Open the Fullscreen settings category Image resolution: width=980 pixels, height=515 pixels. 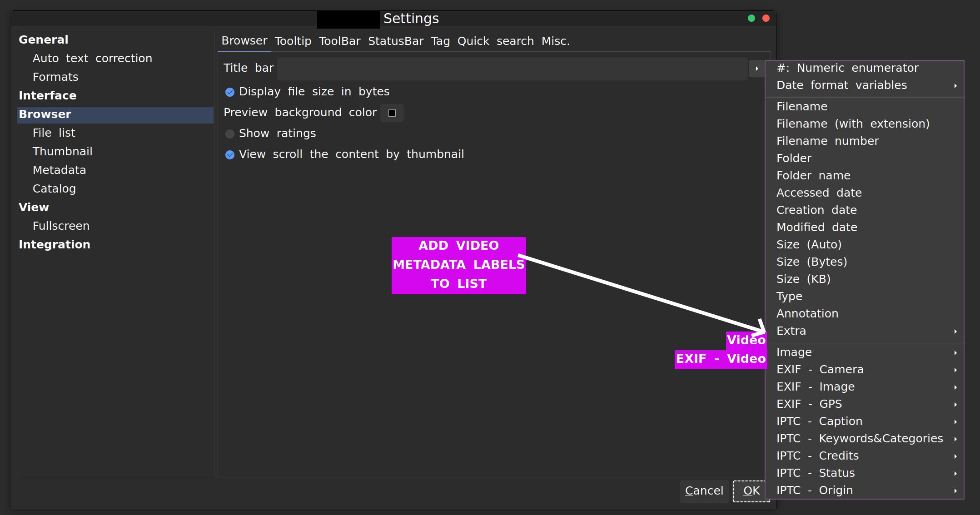61,226
